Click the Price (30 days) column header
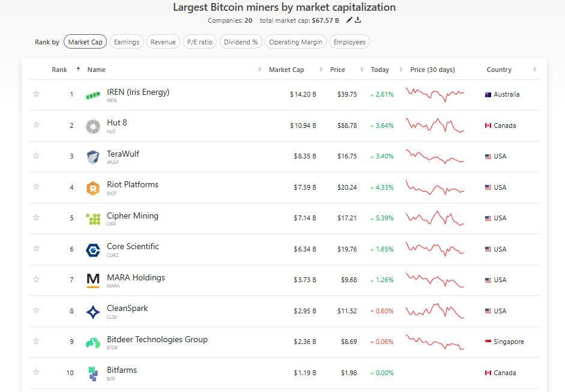 tap(432, 70)
